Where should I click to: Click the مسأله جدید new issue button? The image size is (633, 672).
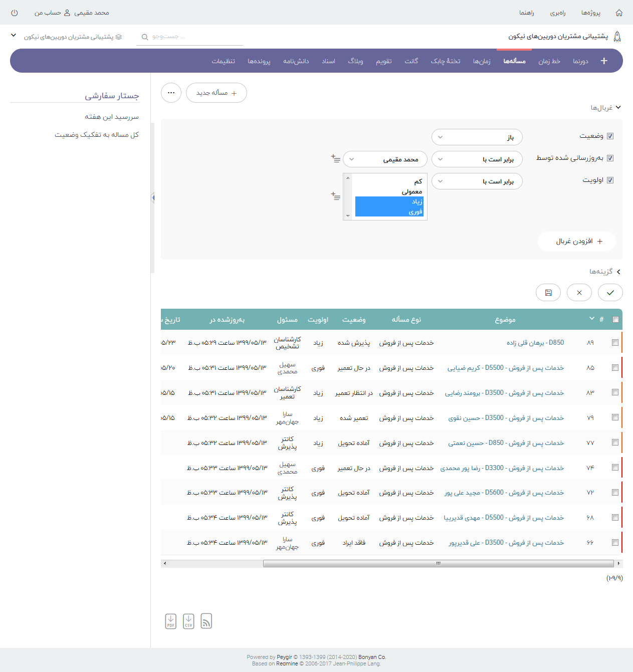click(217, 93)
